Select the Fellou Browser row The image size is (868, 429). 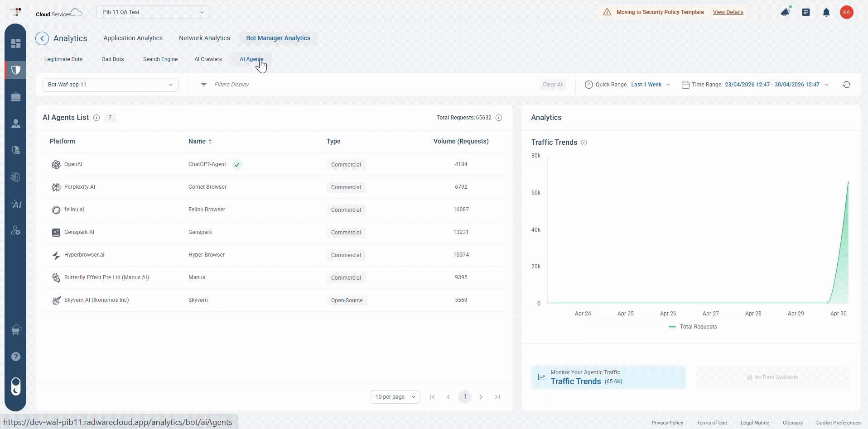pyautogui.click(x=275, y=210)
